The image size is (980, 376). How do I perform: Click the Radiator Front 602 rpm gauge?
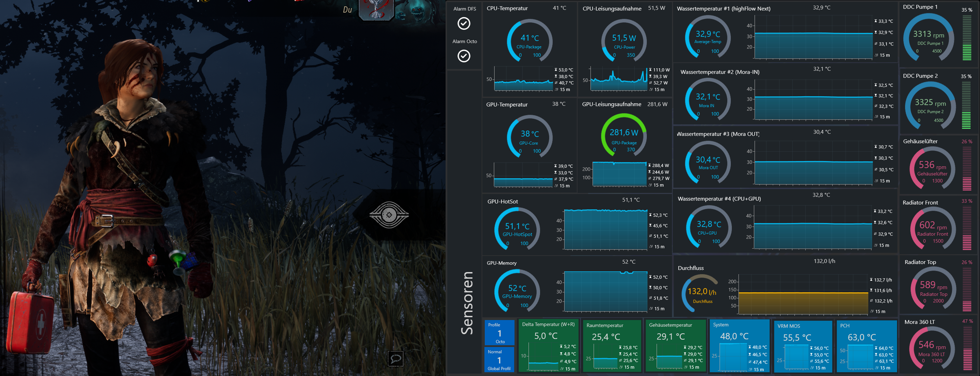point(933,229)
